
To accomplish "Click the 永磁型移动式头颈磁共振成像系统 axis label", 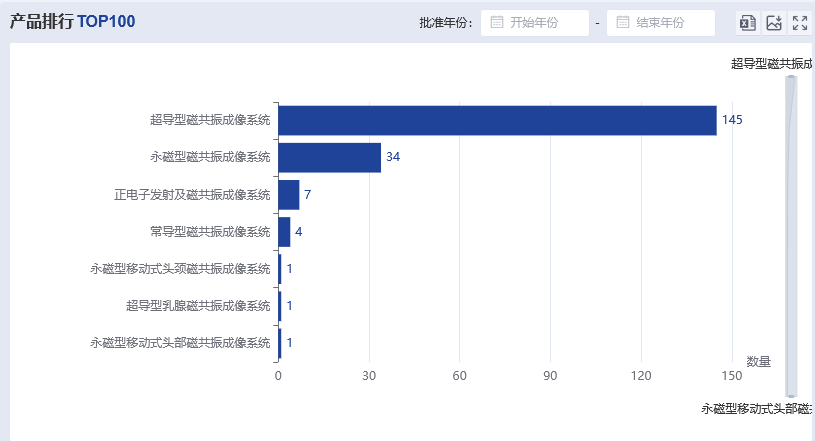I will click(180, 269).
